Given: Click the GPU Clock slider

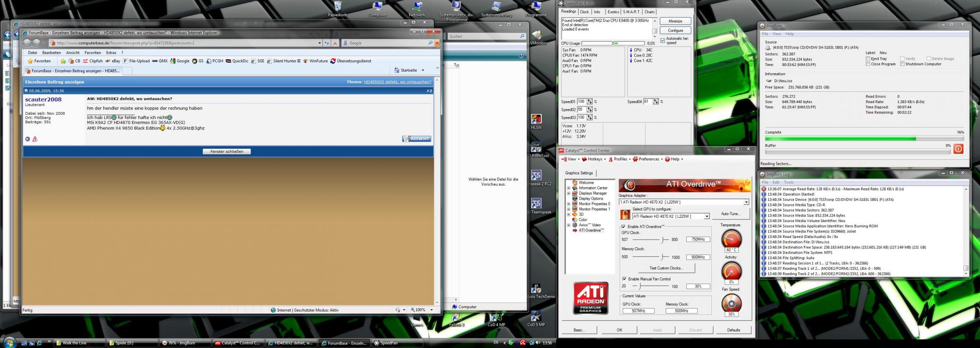Looking at the screenshot, I should point(663,240).
